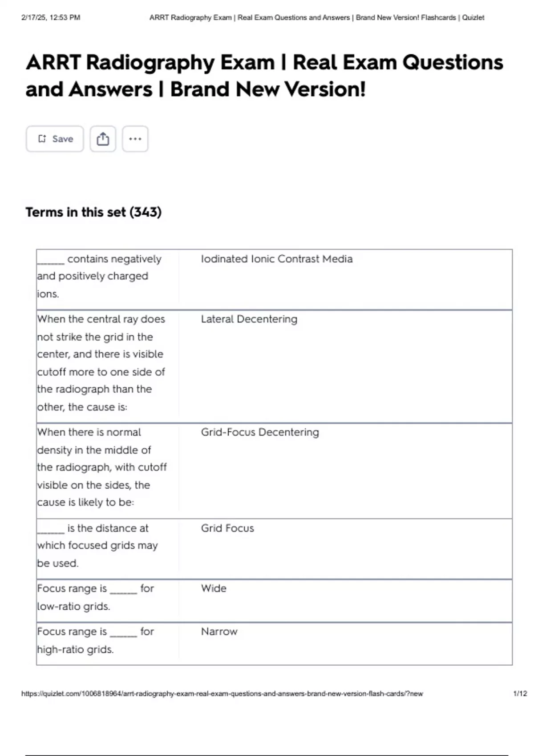Select the 'Iodinated Ionic Contrast Media' definition
The image size is (534, 756).
(276, 259)
